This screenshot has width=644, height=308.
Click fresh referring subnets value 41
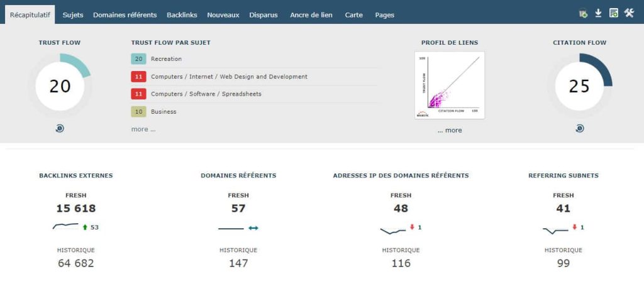563,208
